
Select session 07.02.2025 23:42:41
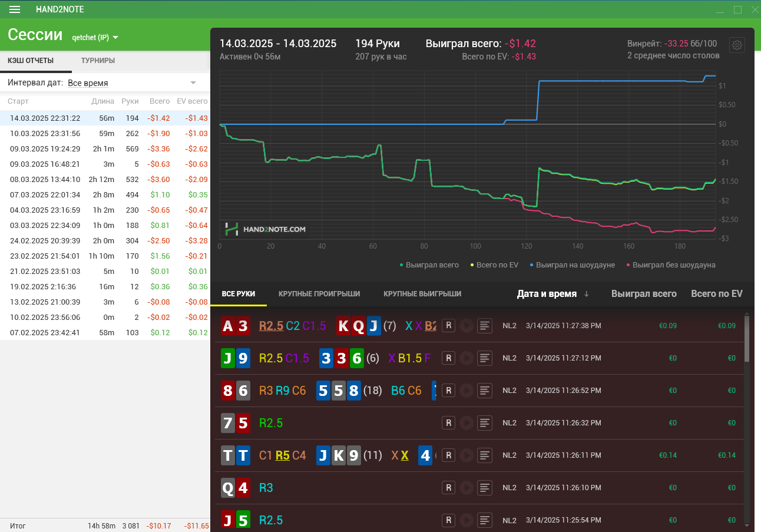[105, 332]
